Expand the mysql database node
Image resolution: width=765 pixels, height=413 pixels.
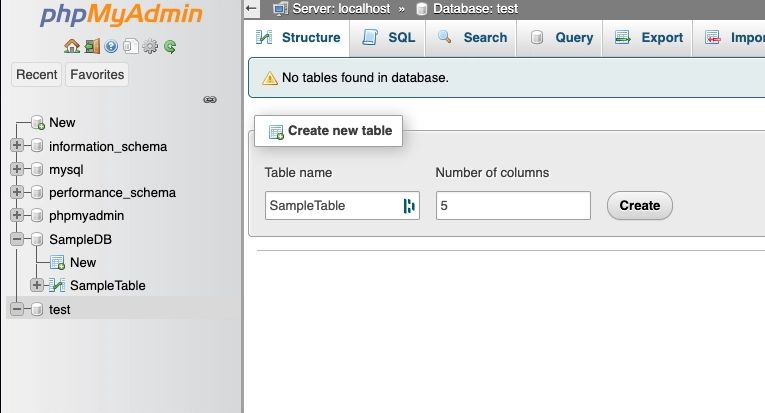pyautogui.click(x=17, y=169)
